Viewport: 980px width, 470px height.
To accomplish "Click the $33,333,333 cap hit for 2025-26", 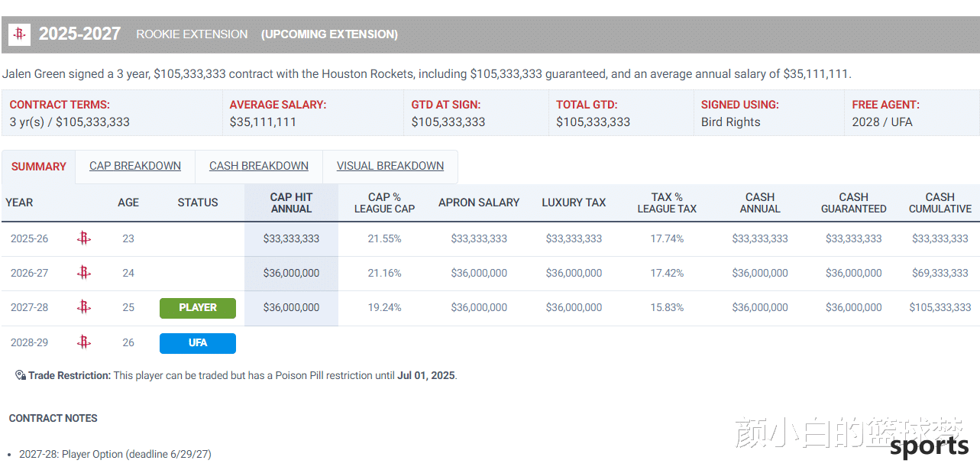I will point(292,238).
